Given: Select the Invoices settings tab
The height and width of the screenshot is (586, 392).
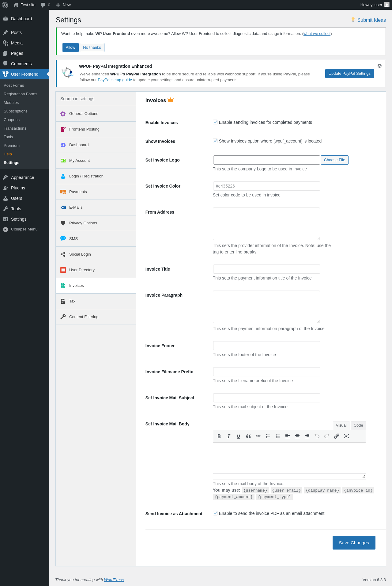Looking at the screenshot, I should (96, 286).
